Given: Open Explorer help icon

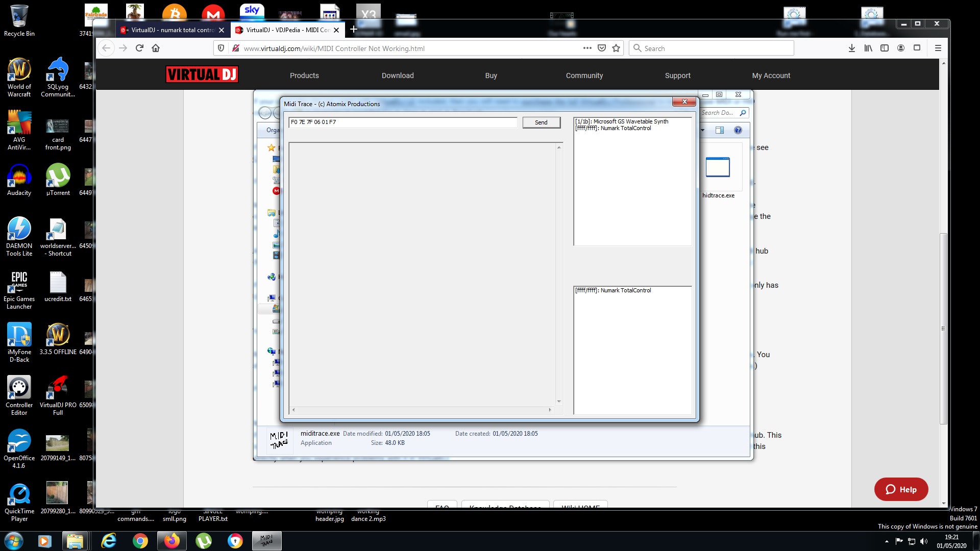Looking at the screenshot, I should click(x=738, y=130).
